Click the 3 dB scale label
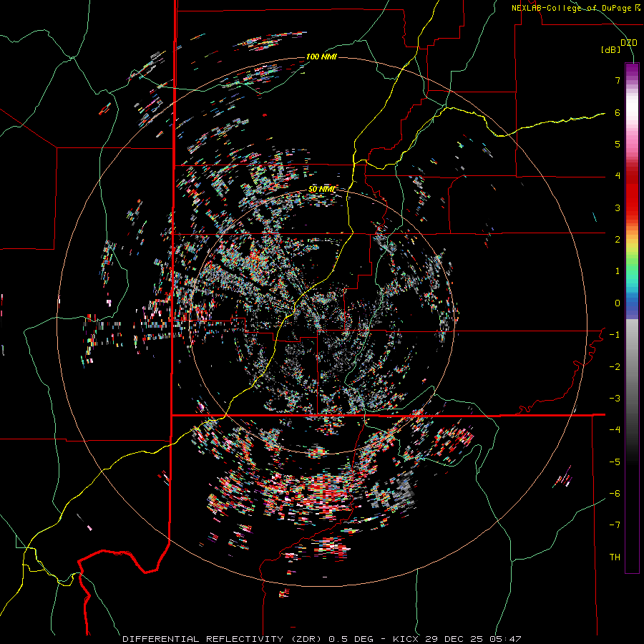 (618, 208)
